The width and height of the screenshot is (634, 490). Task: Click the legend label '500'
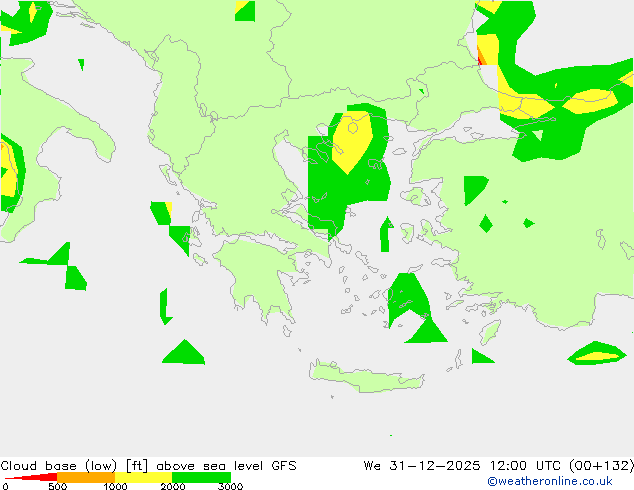click(57, 486)
